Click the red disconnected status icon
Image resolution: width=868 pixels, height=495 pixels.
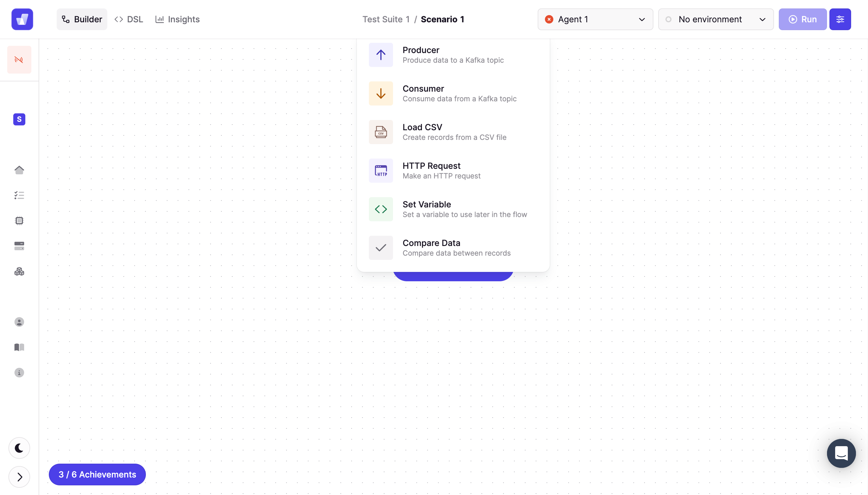19,60
